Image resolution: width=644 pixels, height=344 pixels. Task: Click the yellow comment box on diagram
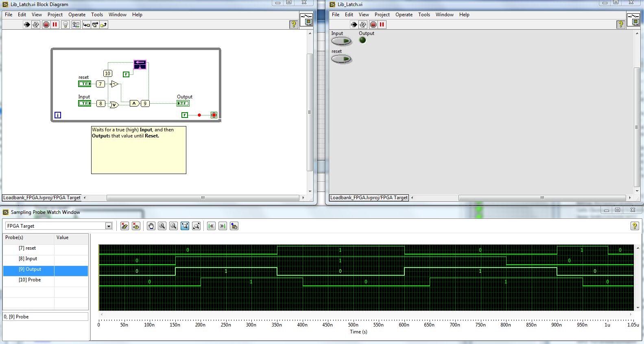pos(139,150)
